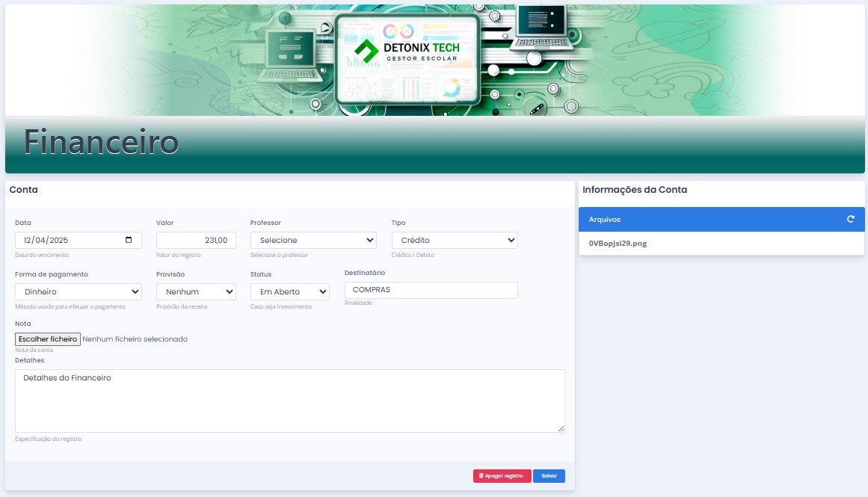Click the 'Finalidade' hint text
This screenshot has width=868, height=497.
pyautogui.click(x=358, y=303)
